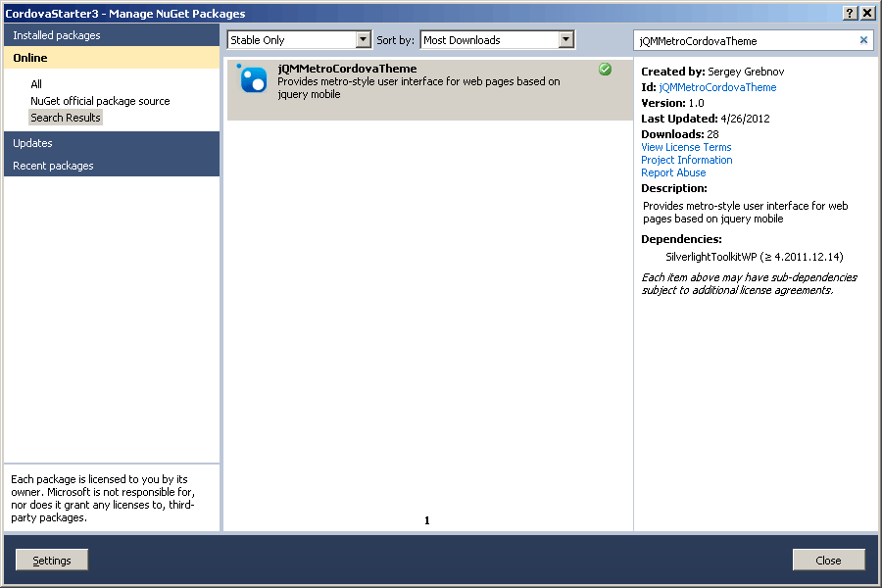
Task: Click the Downloads 28 line
Action: pyautogui.click(x=680, y=134)
